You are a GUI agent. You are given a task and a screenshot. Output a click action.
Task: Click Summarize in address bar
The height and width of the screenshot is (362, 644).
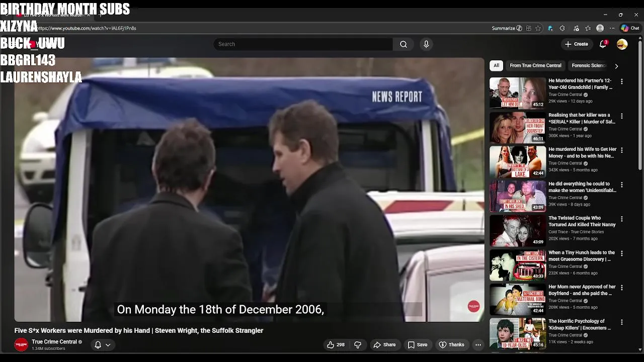point(507,28)
